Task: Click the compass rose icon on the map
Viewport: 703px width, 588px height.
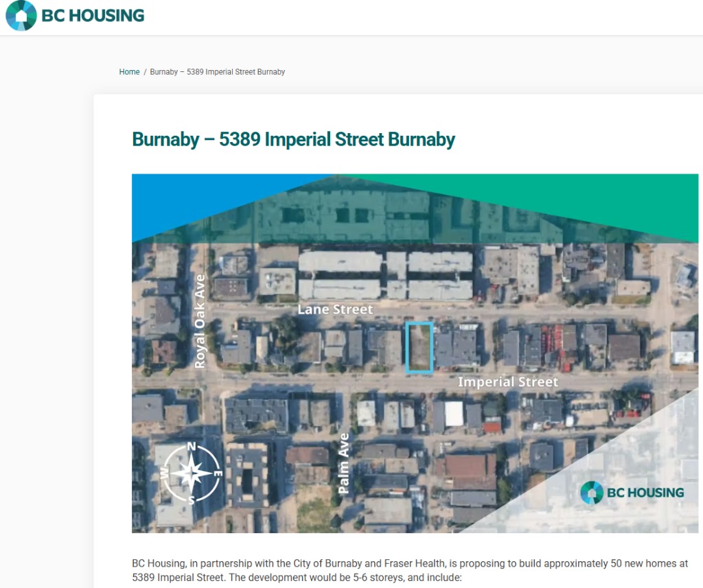Action: click(x=192, y=474)
